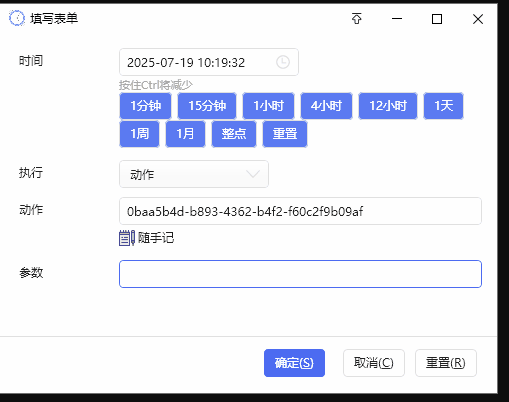This screenshot has height=402, width=509.
Task: Click the 12小时 quick button
Action: coord(388,106)
